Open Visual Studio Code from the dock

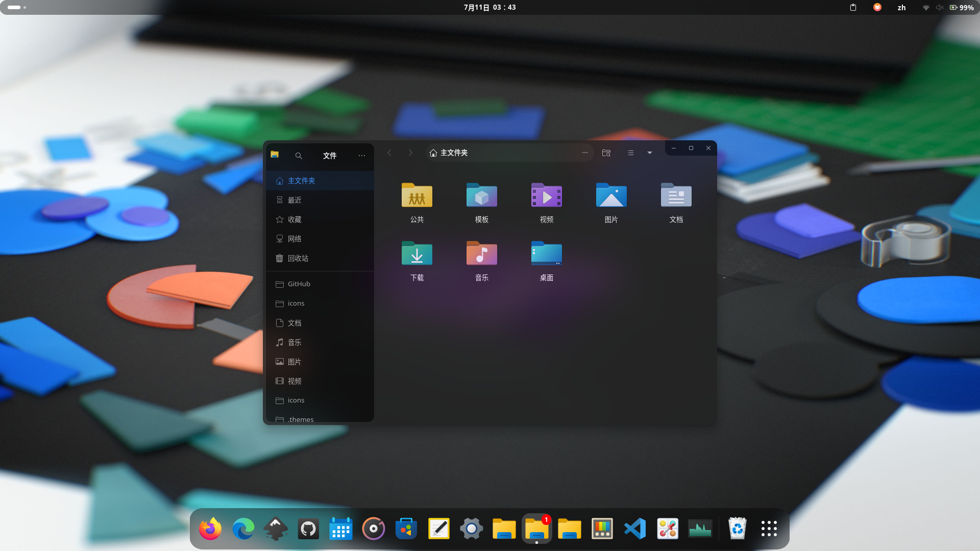(x=634, y=529)
